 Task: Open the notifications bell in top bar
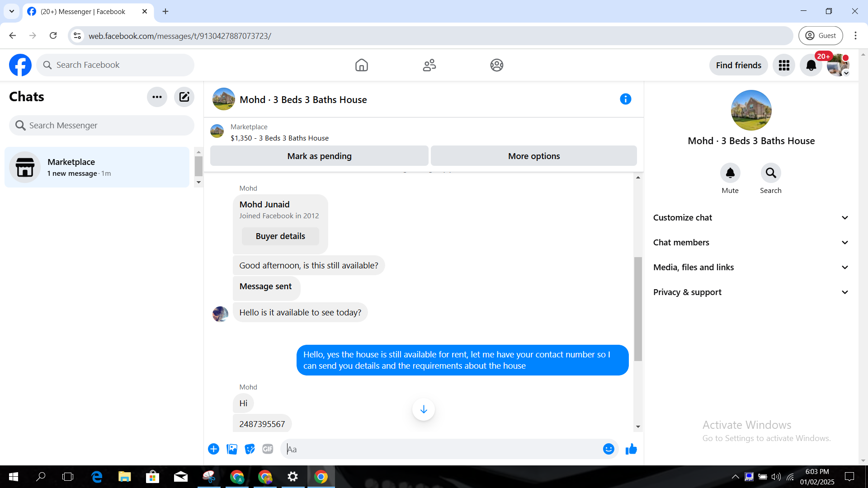coord(811,66)
